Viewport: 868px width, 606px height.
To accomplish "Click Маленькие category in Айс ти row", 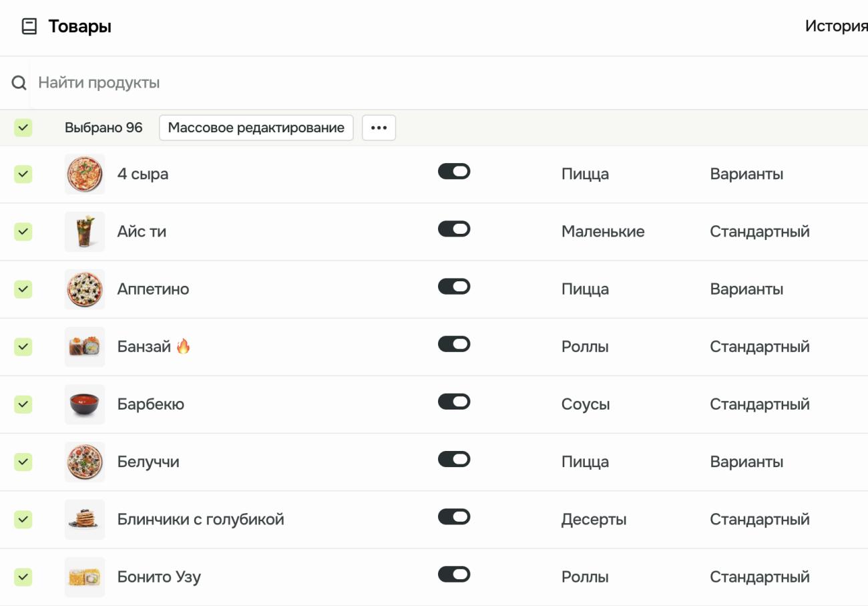I will pos(603,232).
